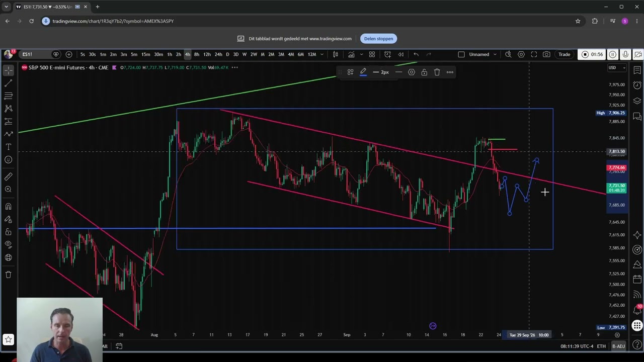The image size is (644, 362).
Task: Expand the indicator legend more options
Action: pos(235,67)
